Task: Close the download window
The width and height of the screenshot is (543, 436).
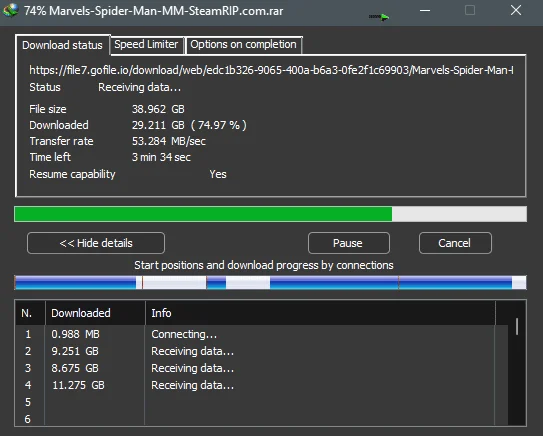Action: click(x=516, y=10)
